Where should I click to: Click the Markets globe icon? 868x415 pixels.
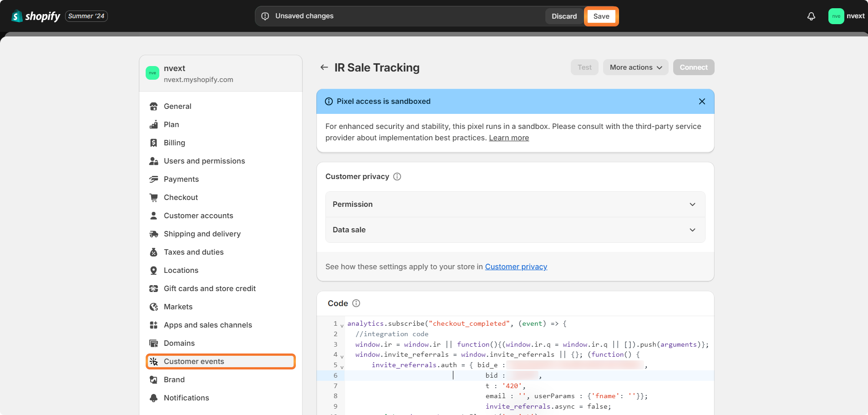pyautogui.click(x=154, y=307)
